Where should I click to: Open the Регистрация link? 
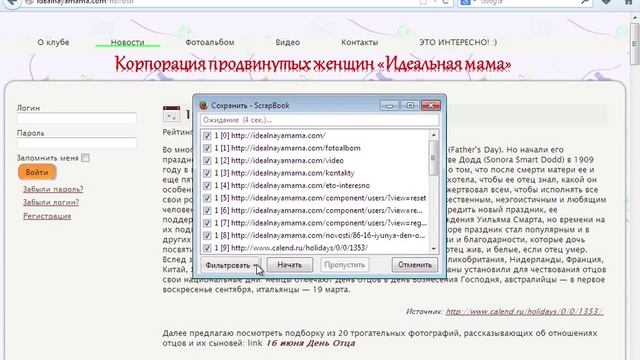47,216
